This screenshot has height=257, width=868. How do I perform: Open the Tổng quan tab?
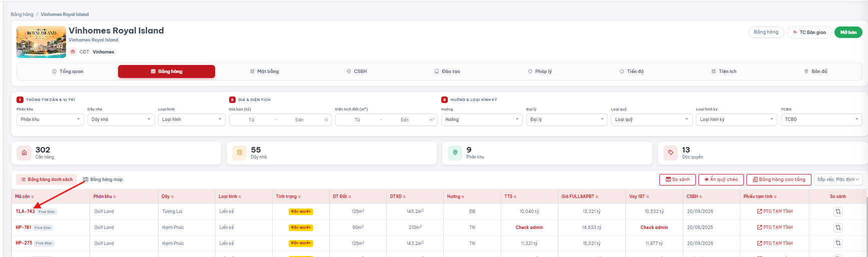(68, 71)
